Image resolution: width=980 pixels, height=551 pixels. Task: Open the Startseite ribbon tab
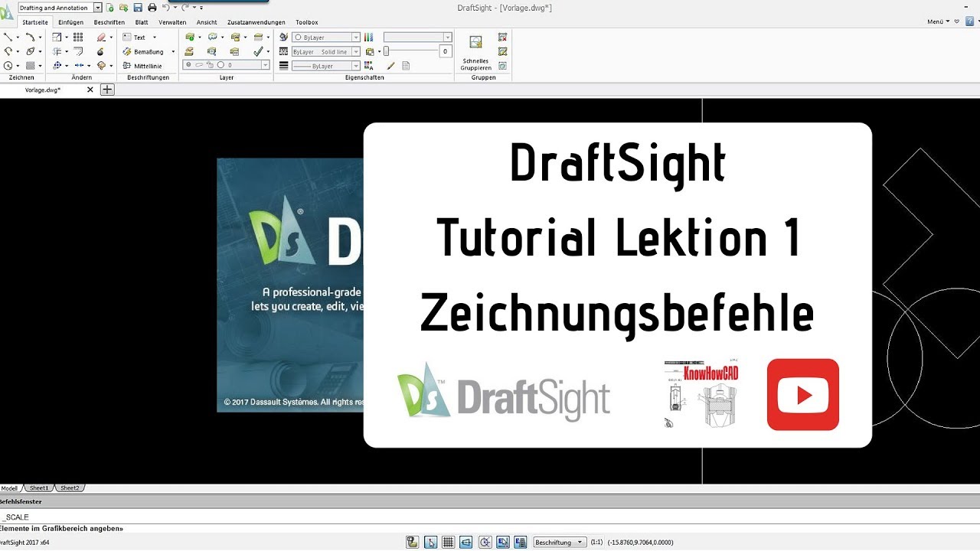(35, 22)
